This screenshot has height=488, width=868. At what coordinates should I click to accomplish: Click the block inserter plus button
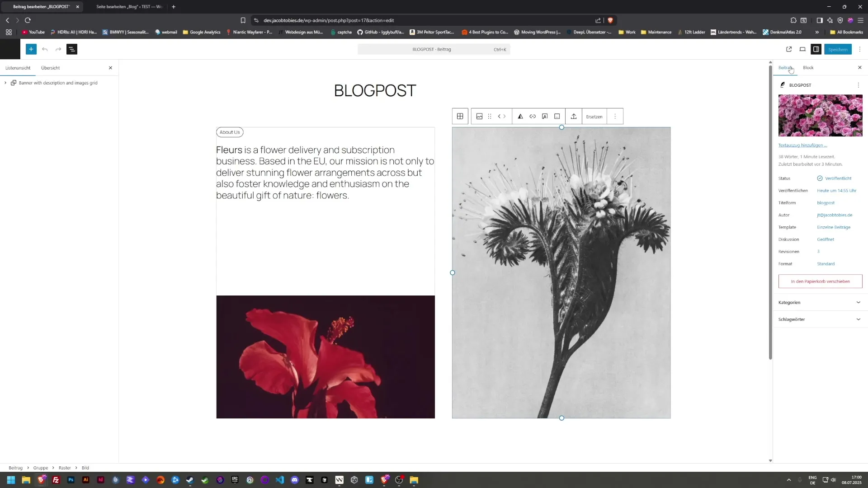point(31,49)
